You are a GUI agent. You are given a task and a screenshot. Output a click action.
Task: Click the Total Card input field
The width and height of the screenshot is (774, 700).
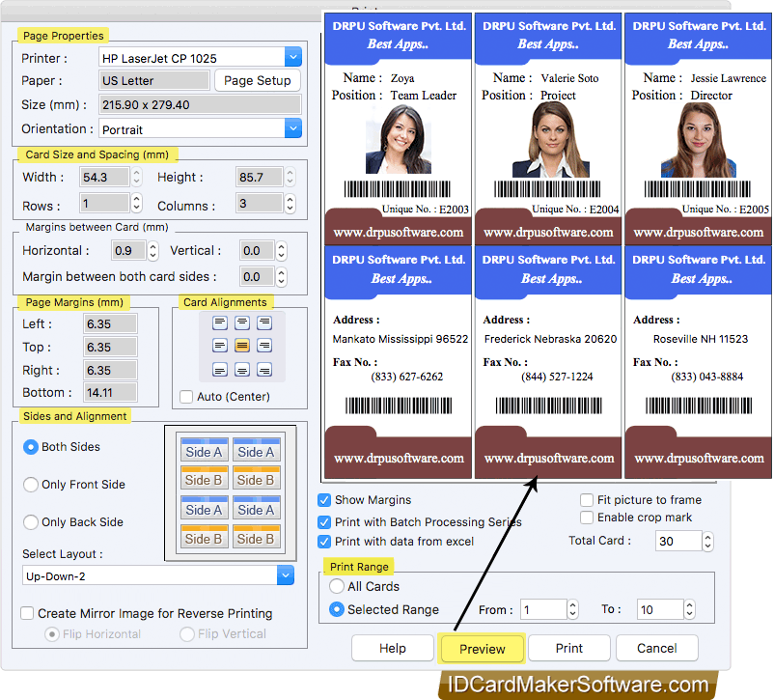678,541
